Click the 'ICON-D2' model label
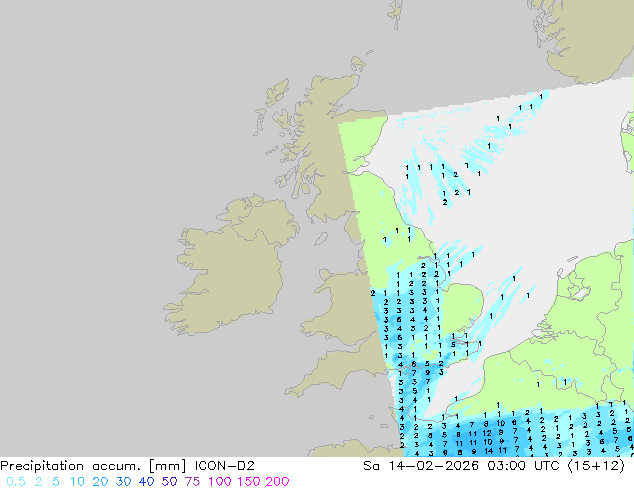 [224, 466]
